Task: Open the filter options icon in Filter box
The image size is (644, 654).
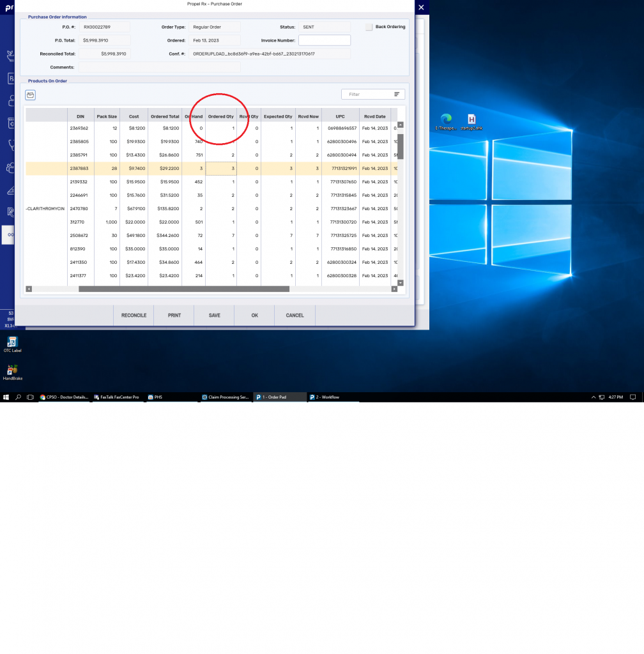Action: (397, 95)
